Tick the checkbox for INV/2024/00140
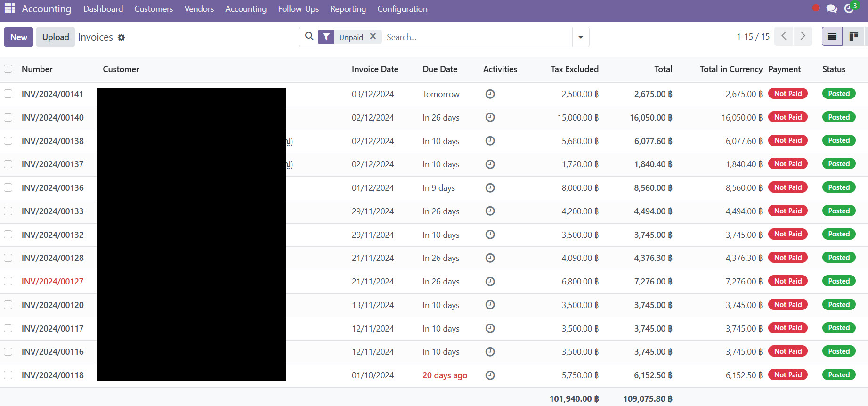Image resolution: width=868 pixels, height=406 pixels. click(8, 117)
